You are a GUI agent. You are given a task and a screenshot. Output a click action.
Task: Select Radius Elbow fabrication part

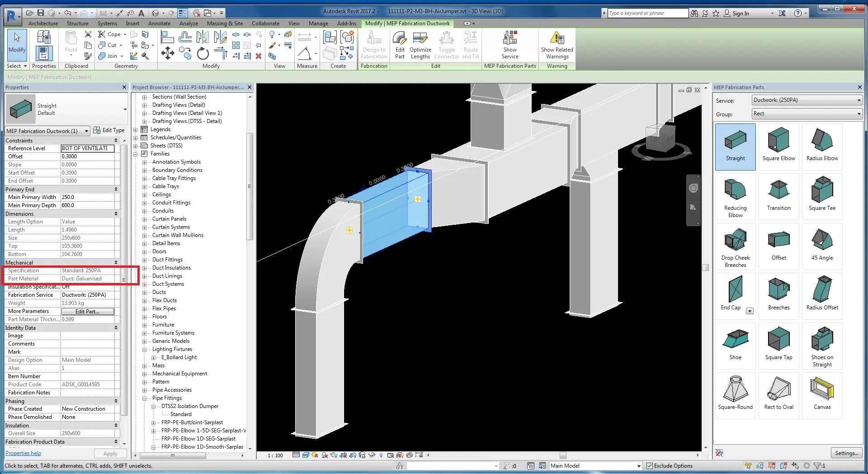[822, 147]
